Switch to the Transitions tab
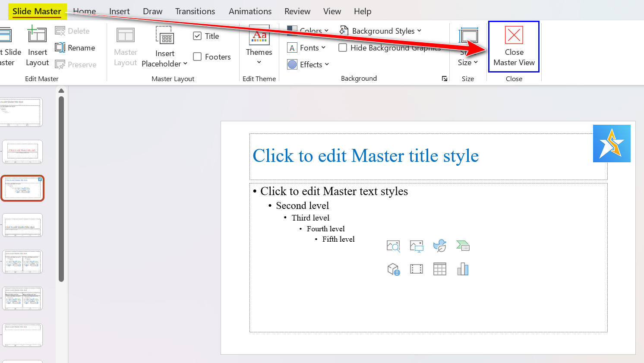Image resolution: width=644 pixels, height=363 pixels. point(195,12)
